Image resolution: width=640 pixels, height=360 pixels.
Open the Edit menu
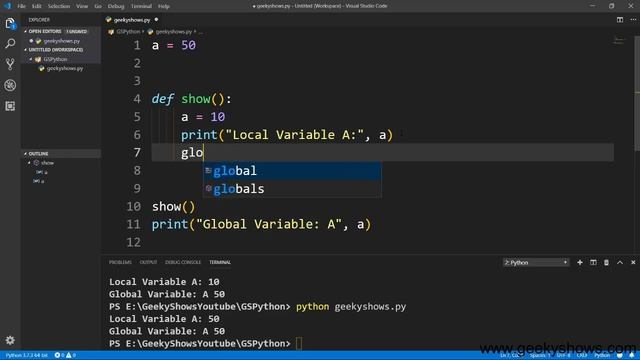coord(37,6)
